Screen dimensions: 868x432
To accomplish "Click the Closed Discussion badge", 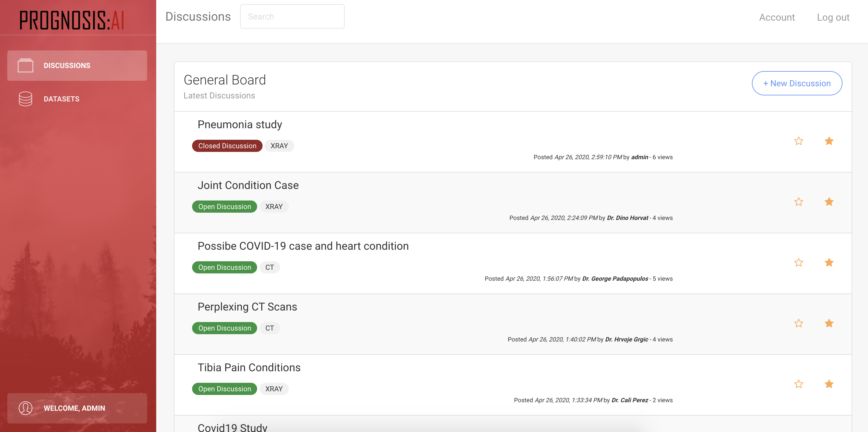I will [227, 146].
